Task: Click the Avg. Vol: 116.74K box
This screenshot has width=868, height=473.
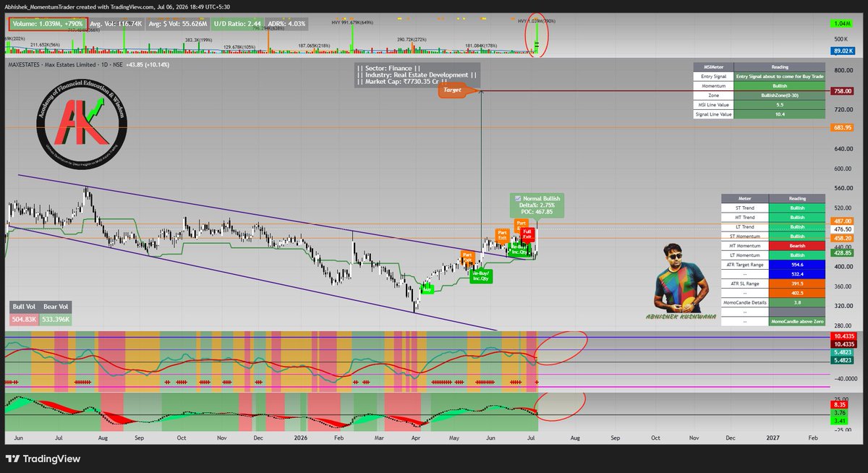Action: (x=118, y=24)
